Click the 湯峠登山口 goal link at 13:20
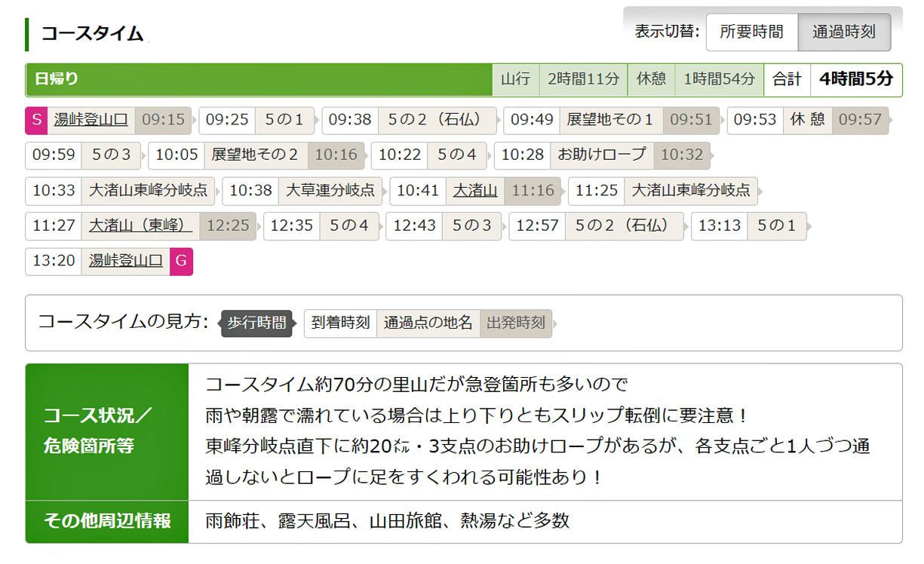Viewport: 924px width, 564px height. (x=126, y=261)
